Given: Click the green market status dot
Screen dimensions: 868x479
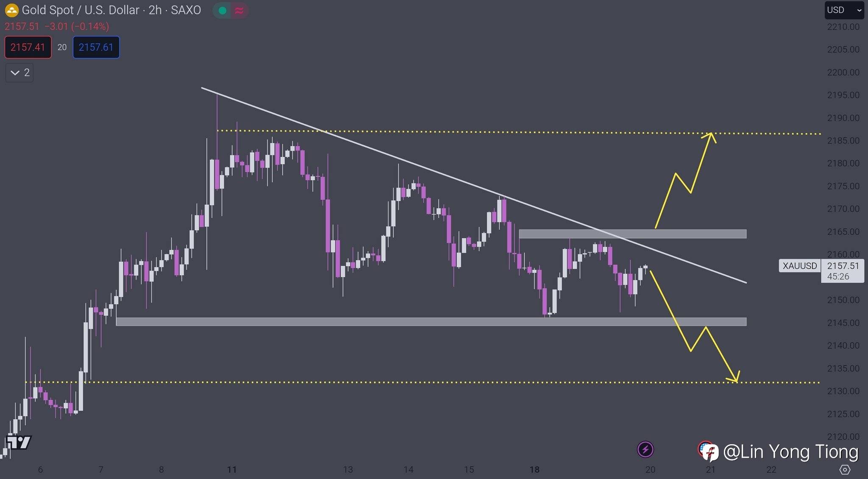Looking at the screenshot, I should 222,11.
